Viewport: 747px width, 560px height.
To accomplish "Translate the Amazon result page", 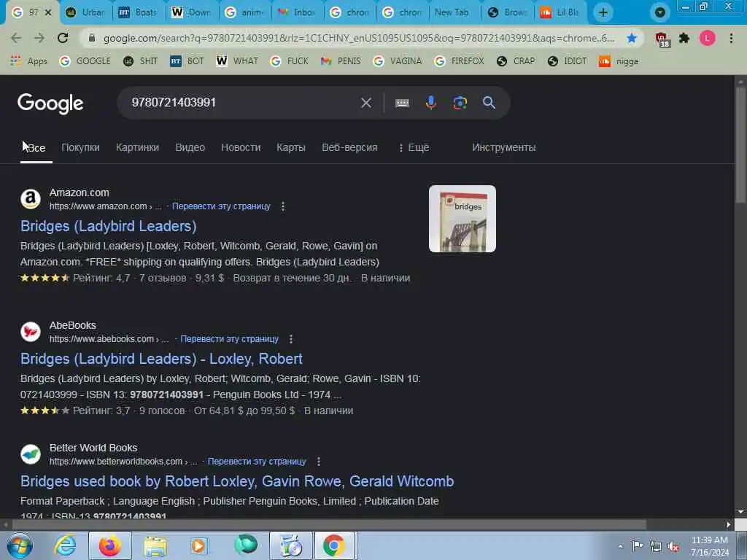I will pyautogui.click(x=221, y=206).
